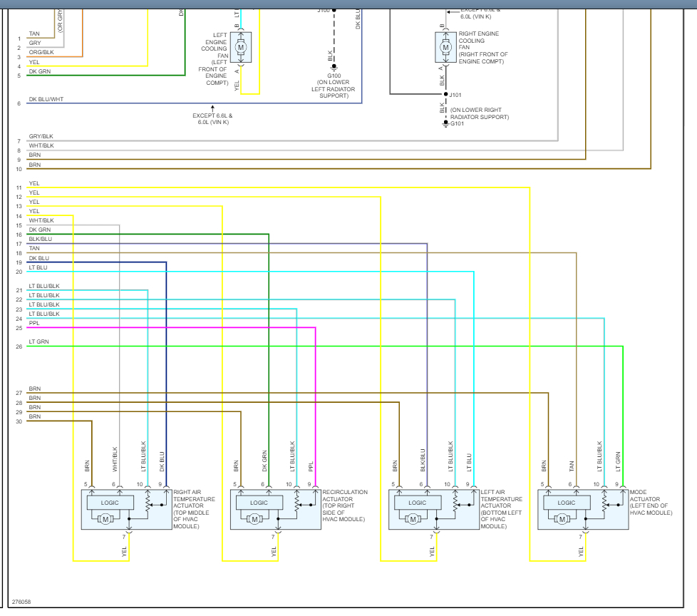Click the motor symbol in Right Air Temperature Actuator

105,519
